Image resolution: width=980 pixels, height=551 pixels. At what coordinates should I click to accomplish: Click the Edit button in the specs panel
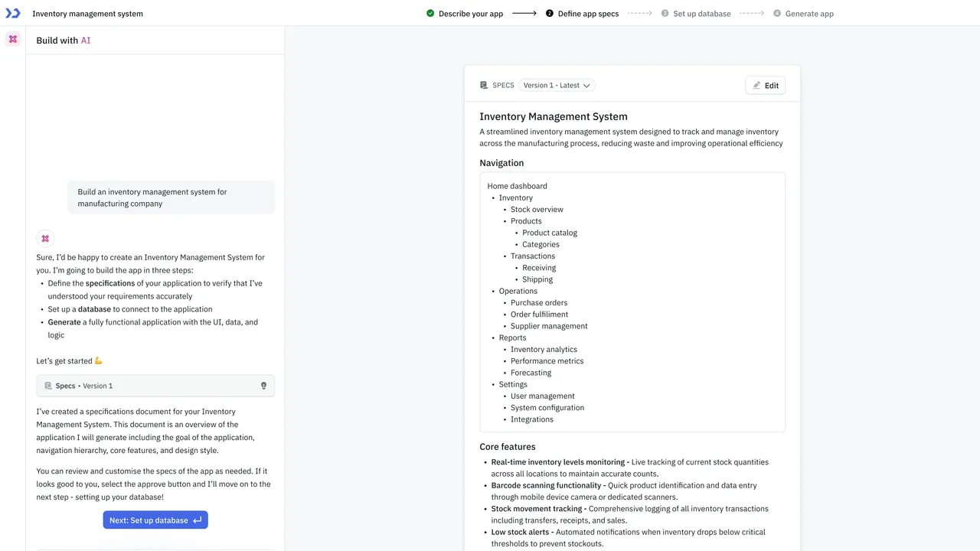coord(766,85)
